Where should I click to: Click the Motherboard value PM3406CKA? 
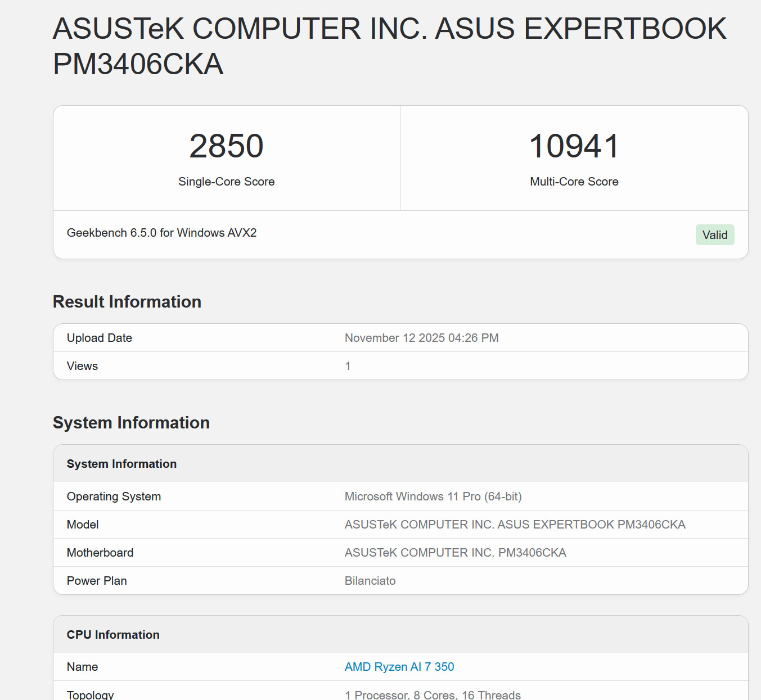pos(455,553)
